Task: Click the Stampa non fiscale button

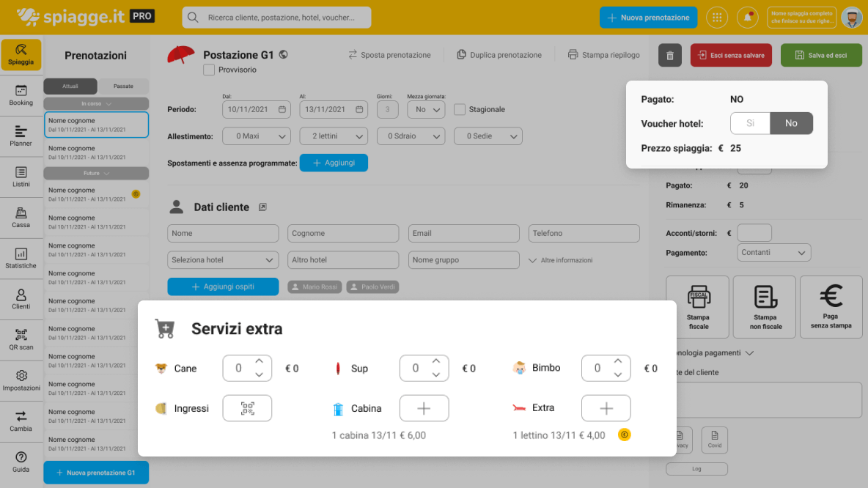Action: (765, 307)
